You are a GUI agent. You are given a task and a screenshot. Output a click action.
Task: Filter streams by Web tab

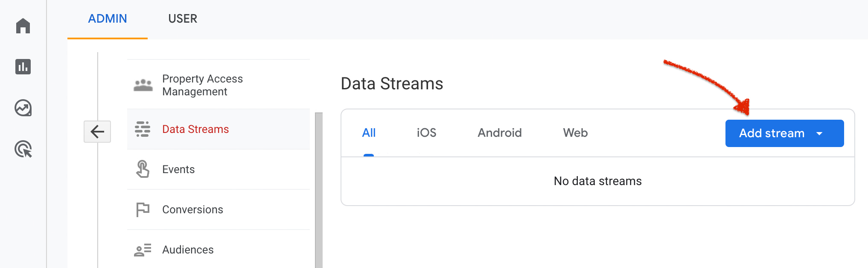coord(575,133)
